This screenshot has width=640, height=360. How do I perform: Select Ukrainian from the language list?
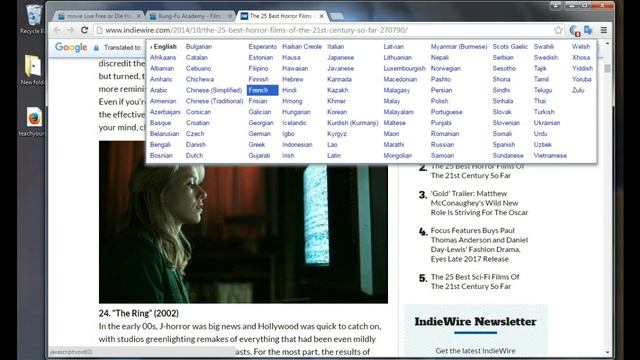click(547, 123)
